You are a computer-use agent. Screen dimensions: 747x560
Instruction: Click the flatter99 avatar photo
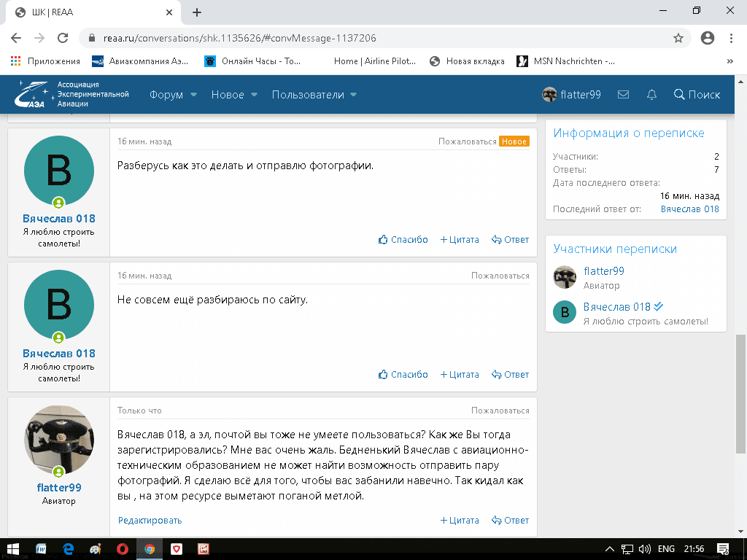point(59,440)
